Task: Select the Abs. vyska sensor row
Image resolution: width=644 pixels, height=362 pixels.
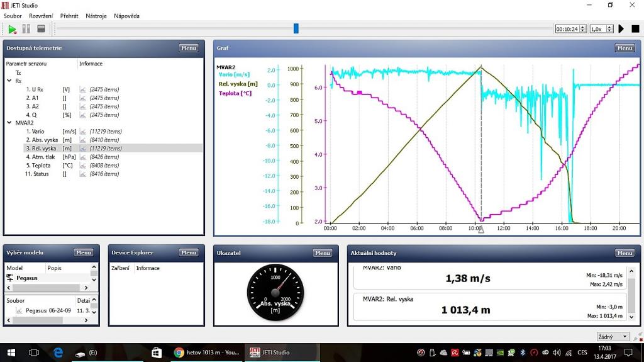Action: point(42,140)
